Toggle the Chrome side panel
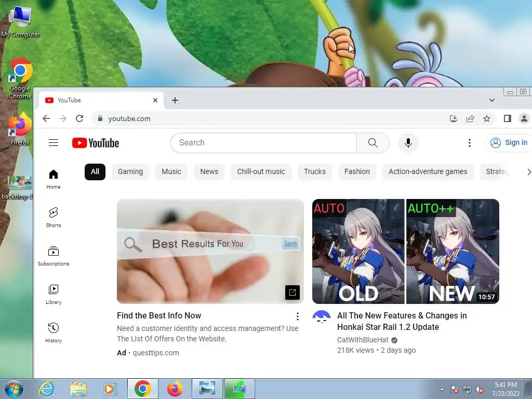The width and height of the screenshot is (532, 399). (x=508, y=118)
